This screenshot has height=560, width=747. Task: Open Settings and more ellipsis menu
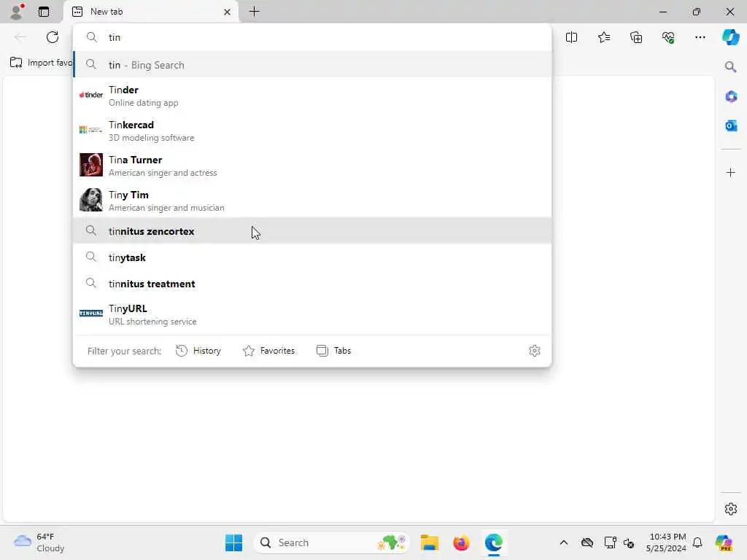click(x=700, y=37)
